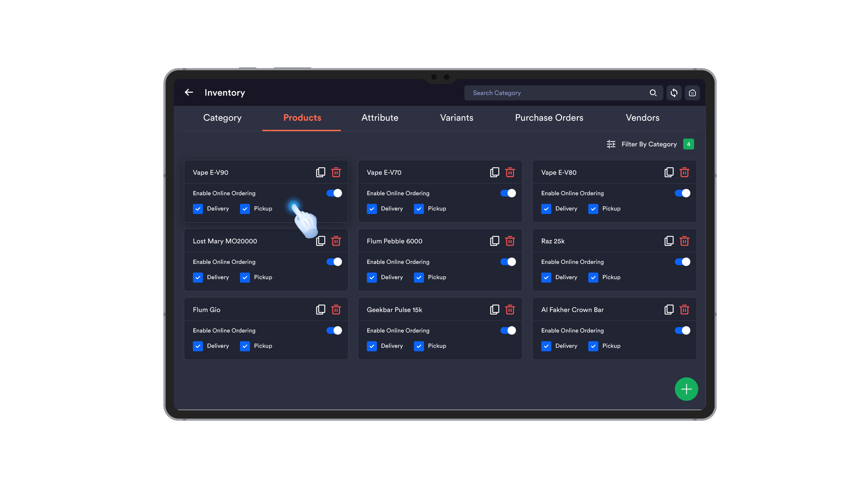Viewport: 868px width, 488px height.
Task: Click the header icon right of sync
Action: (x=692, y=93)
